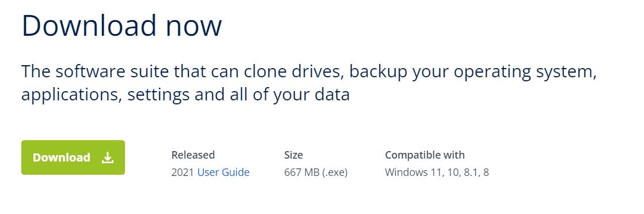
Task: Select the 'Download now' page heading
Action: pos(122,25)
